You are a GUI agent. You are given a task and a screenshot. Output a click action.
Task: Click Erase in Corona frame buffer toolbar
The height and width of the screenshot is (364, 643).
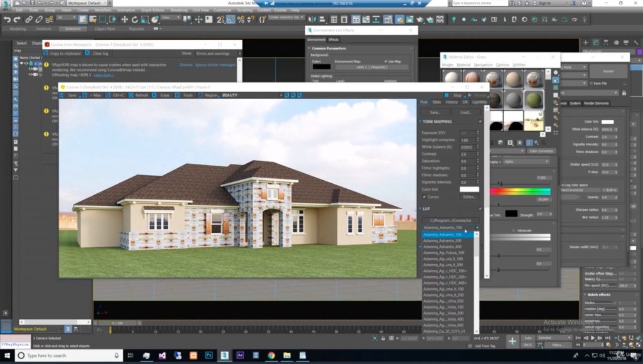[x=161, y=95]
